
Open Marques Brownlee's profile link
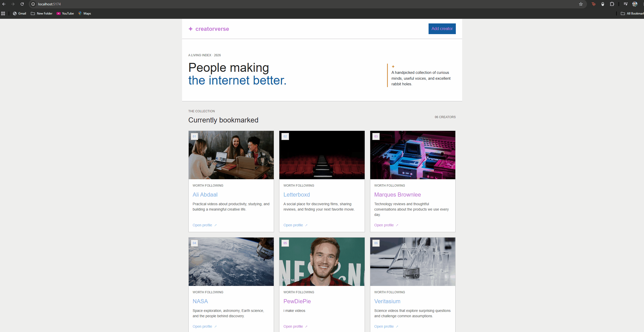(x=386, y=225)
